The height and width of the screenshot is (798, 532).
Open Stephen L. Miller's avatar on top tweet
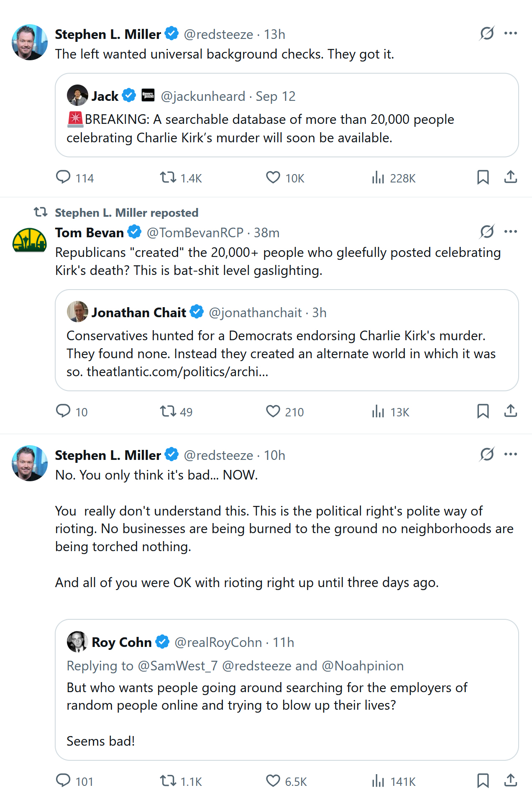[30, 42]
